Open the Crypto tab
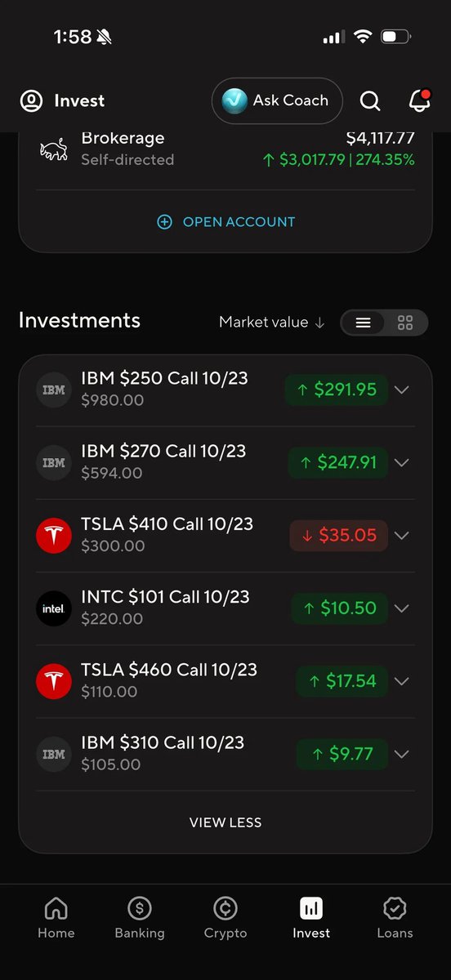 point(225,918)
